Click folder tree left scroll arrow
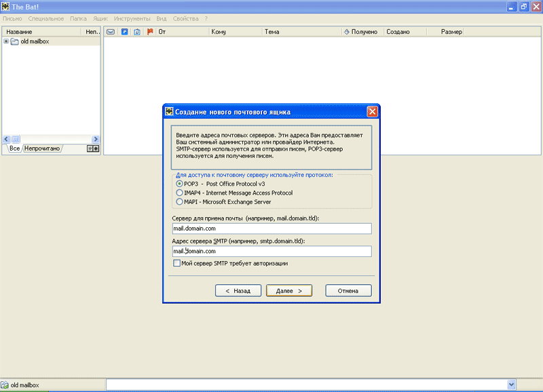543x392 pixels. pos(6,139)
